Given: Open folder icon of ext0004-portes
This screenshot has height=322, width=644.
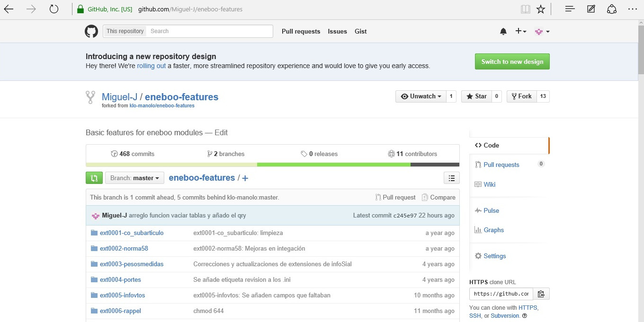Looking at the screenshot, I should (94, 279).
